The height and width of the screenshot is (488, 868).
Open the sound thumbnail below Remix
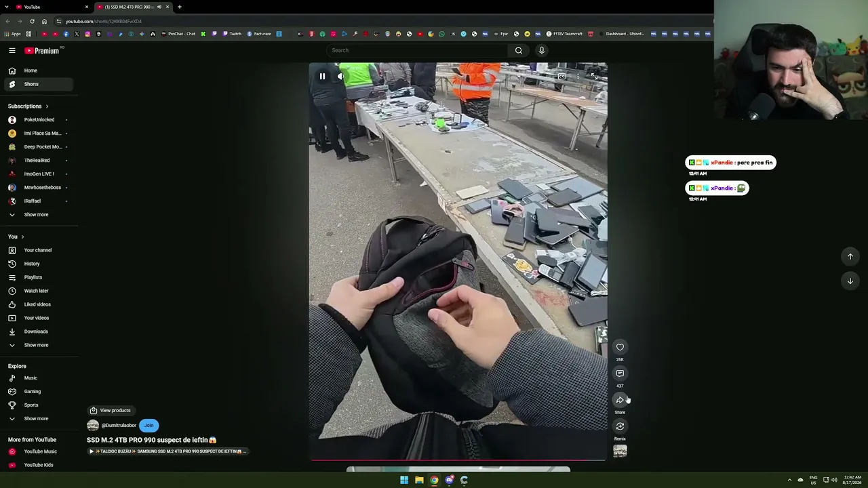[620, 451]
